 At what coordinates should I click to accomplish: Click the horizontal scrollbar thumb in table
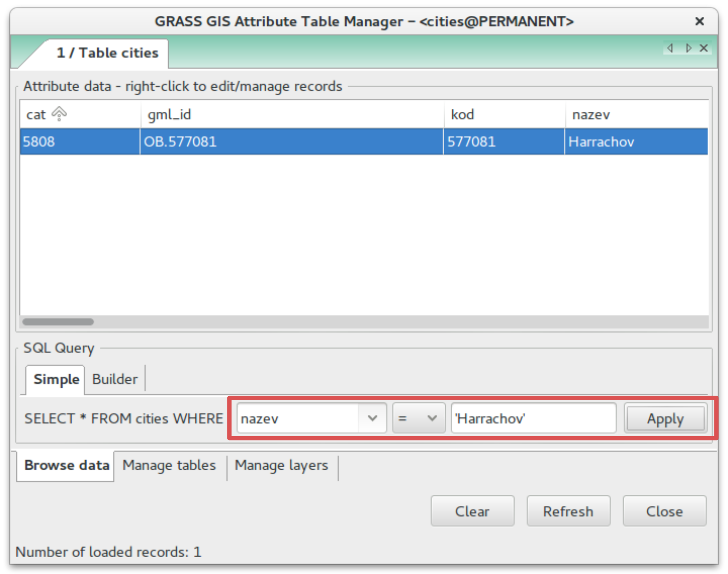(x=58, y=322)
